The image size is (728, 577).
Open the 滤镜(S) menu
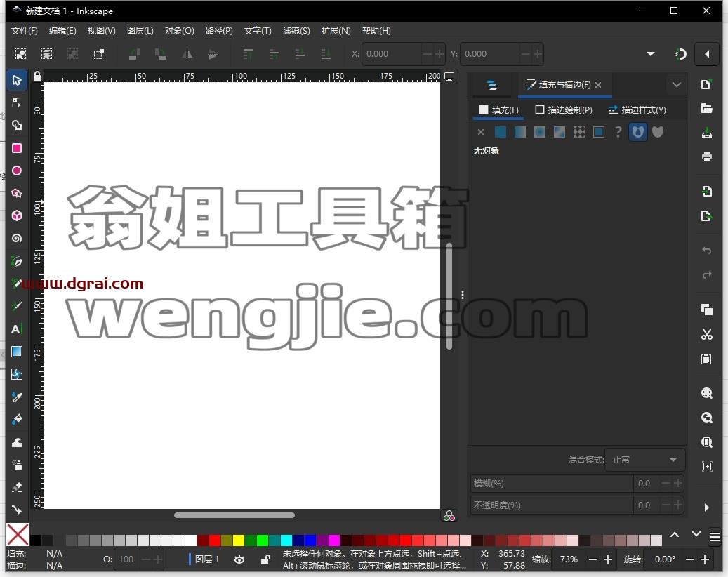[296, 31]
